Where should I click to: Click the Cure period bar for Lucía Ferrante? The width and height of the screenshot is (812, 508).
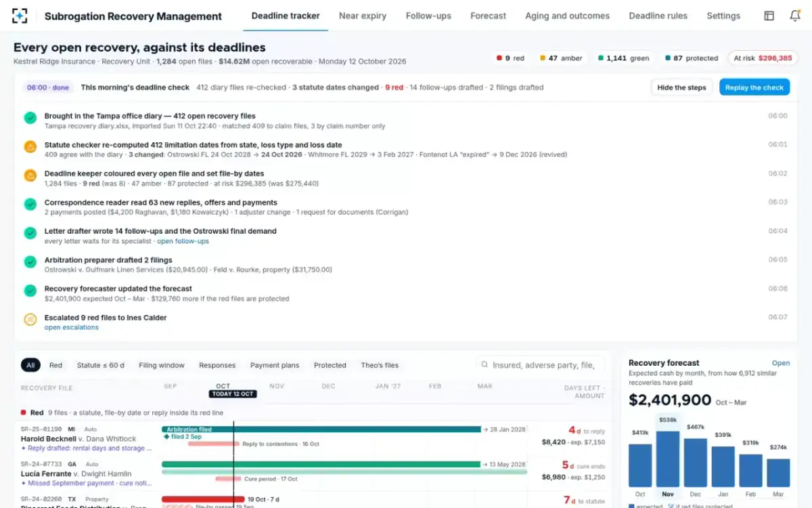pyautogui.click(x=229, y=479)
